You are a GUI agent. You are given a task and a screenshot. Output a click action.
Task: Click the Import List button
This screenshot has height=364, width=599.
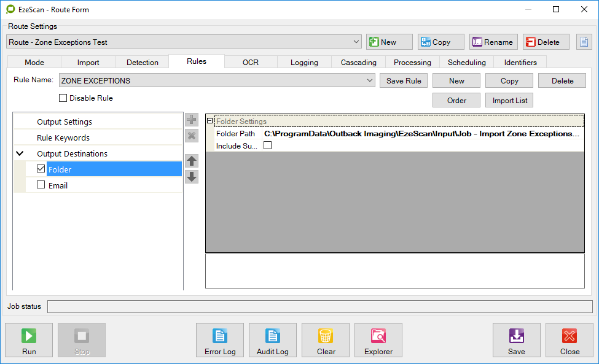509,101
